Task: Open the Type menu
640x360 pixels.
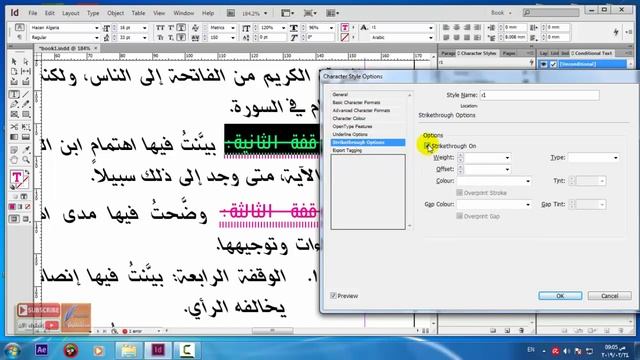Action: point(93,13)
